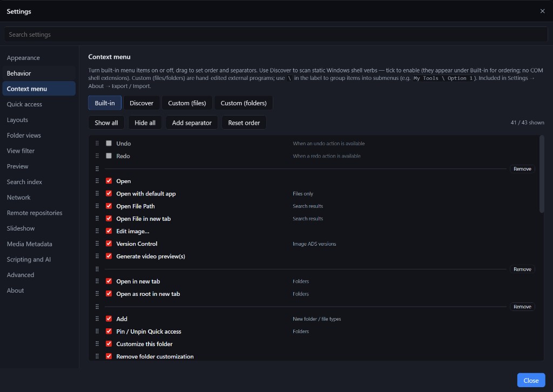Uncheck Customize this folder checkbox

click(x=109, y=344)
